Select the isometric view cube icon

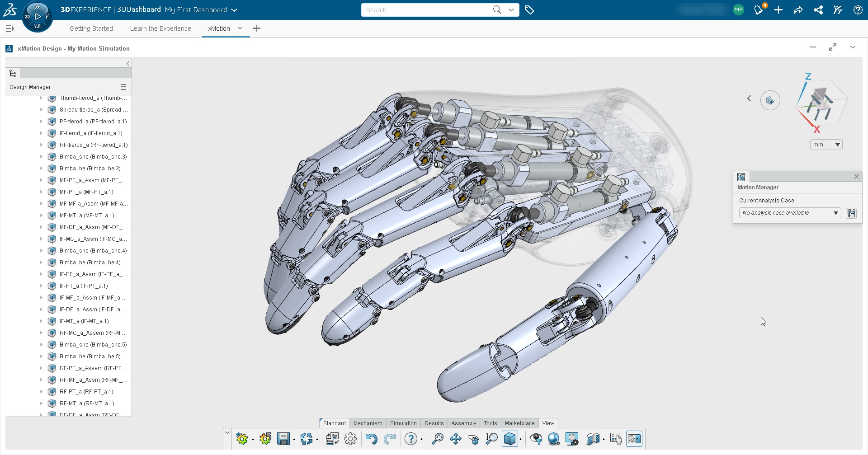coord(510,438)
